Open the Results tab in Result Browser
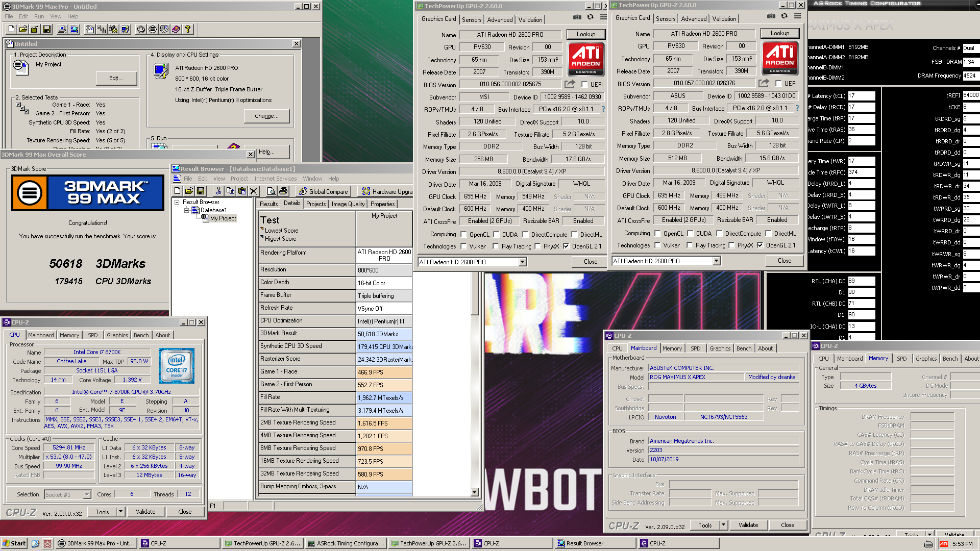Screen dimensions: 980x551 [269, 204]
